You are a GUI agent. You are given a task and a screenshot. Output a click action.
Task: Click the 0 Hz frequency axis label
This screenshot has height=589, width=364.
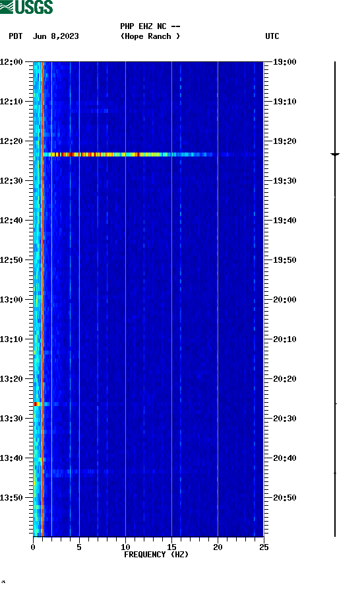point(33,547)
